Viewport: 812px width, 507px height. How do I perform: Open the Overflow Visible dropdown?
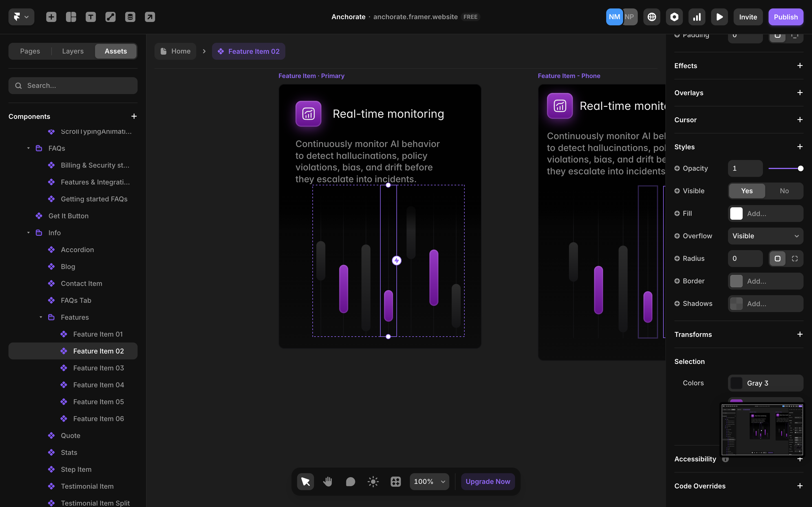click(765, 236)
